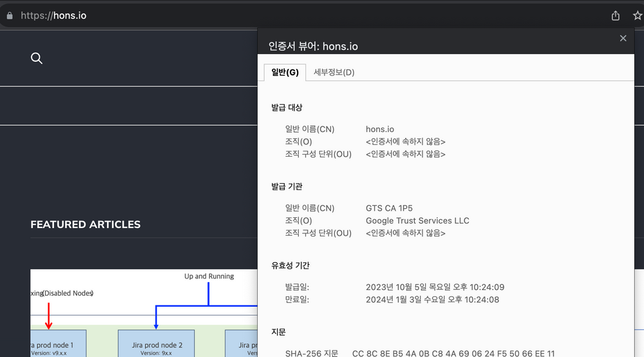The width and height of the screenshot is (644, 357).
Task: Click the 발급일: label
Action: 297,287
